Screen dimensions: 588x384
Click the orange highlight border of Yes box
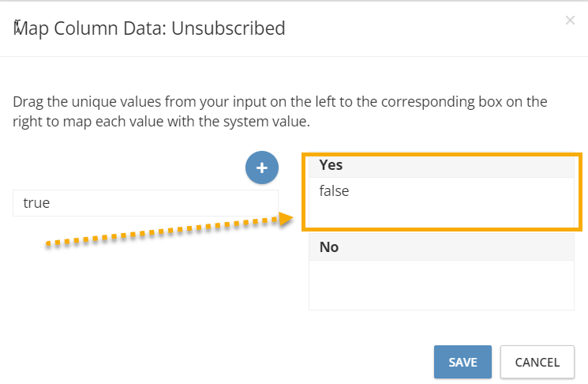pos(442,154)
